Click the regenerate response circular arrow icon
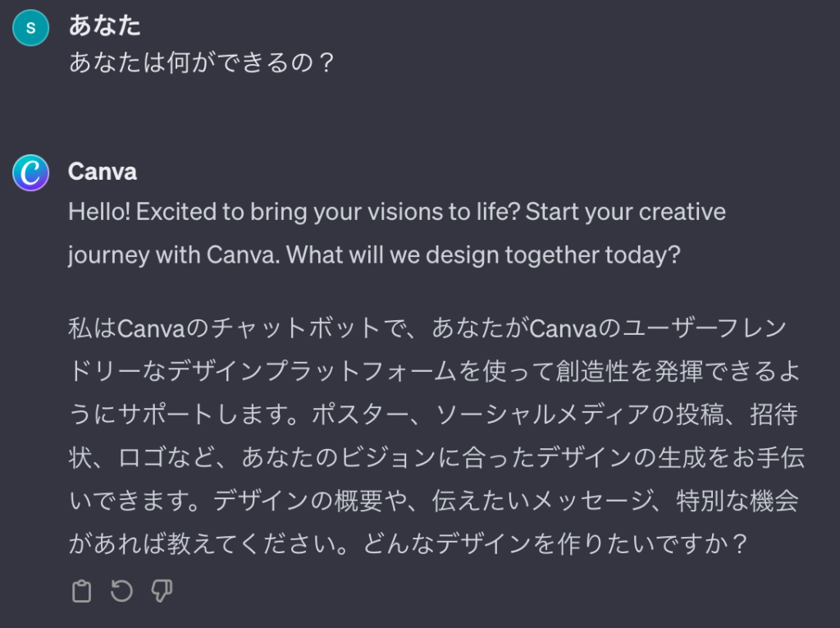This screenshot has width=840, height=628. (x=121, y=591)
